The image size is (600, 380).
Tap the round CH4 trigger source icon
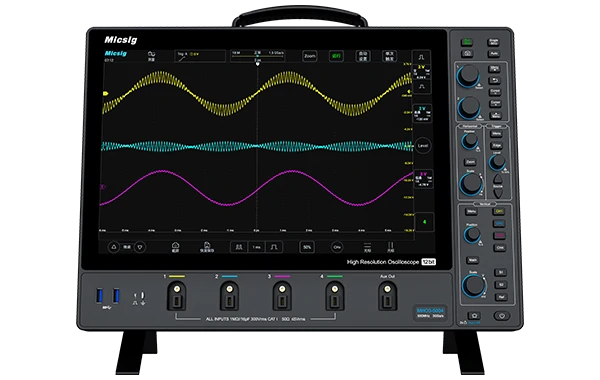point(337,247)
